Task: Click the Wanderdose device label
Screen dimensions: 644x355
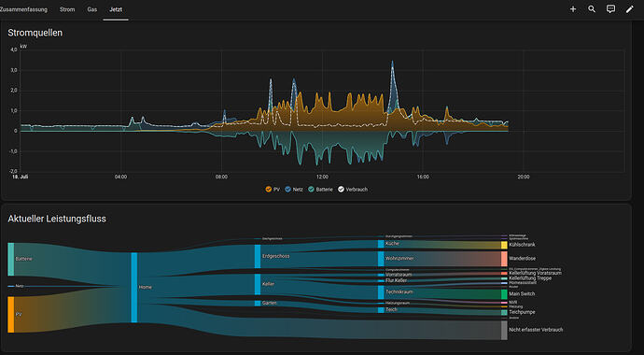Action: point(522,259)
